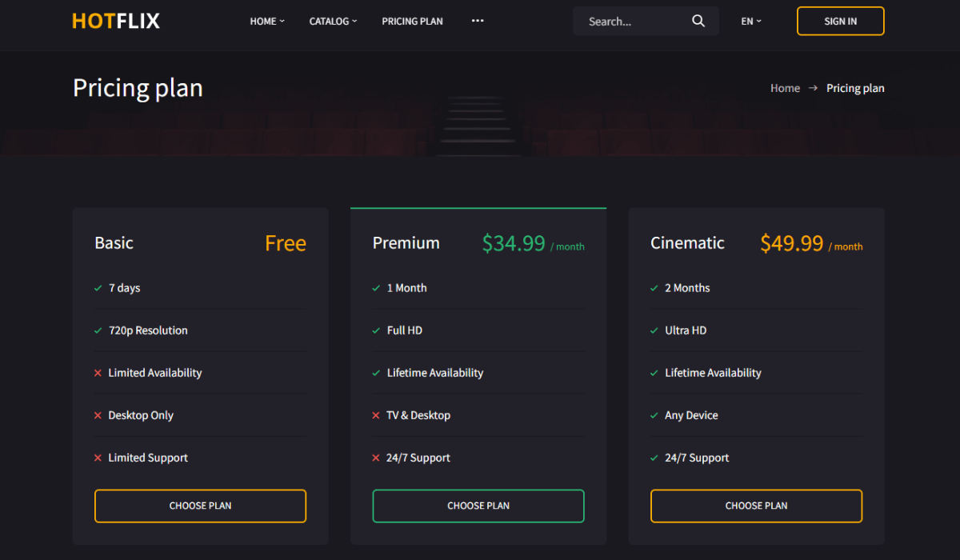This screenshot has width=960, height=560.
Task: Click the red cross beside Desktop Only
Action: point(98,415)
